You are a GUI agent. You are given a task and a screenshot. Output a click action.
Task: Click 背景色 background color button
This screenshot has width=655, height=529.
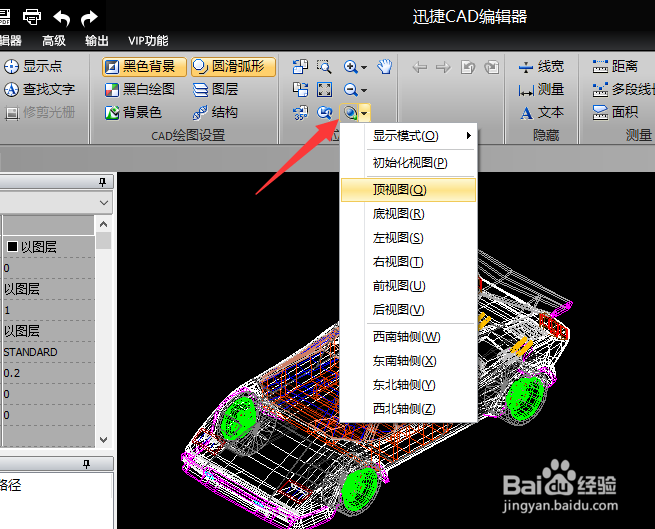coord(133,112)
